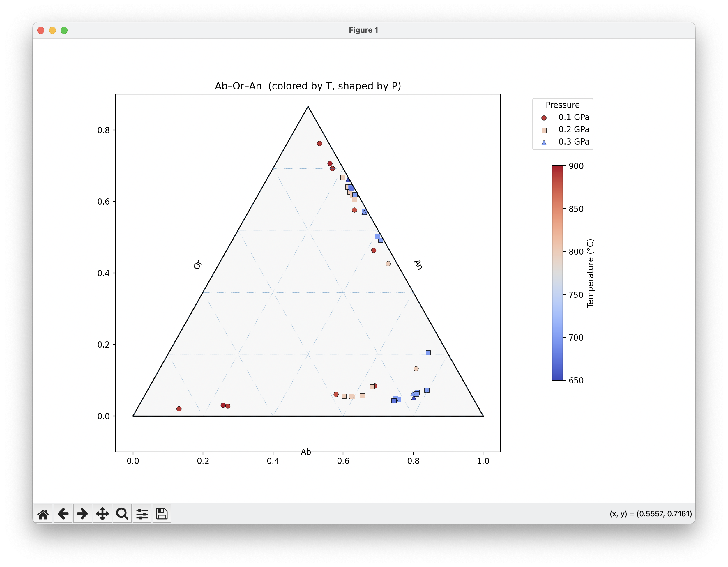
Task: Click the Figure 1 window title
Action: pyautogui.click(x=363, y=30)
